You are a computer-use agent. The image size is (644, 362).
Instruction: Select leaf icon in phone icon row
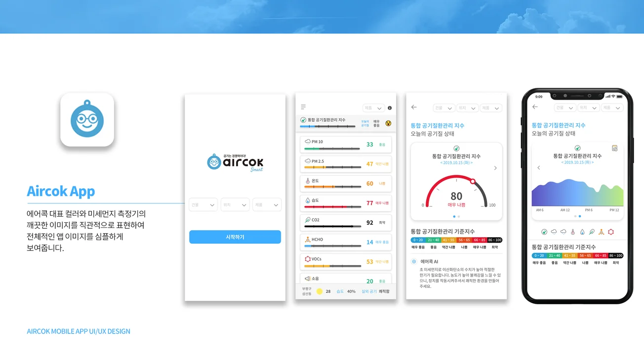pos(592,232)
